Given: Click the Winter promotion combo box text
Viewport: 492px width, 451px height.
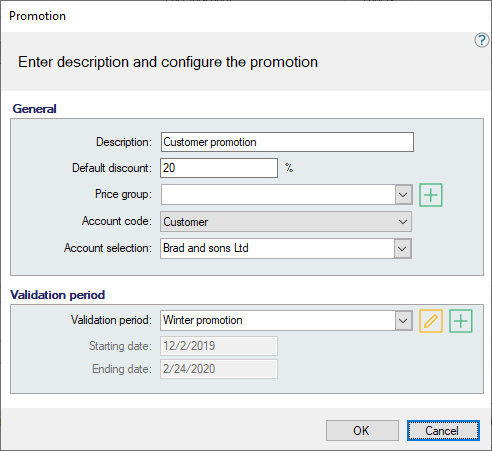Looking at the screenshot, I should [x=203, y=320].
